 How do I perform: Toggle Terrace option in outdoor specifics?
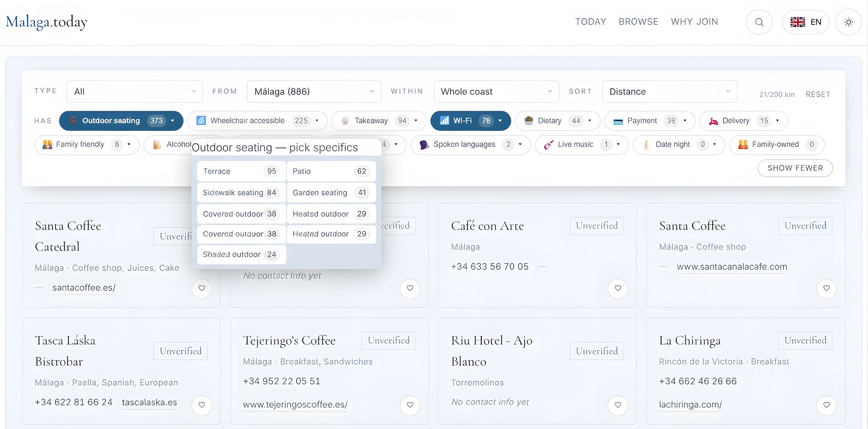click(241, 171)
